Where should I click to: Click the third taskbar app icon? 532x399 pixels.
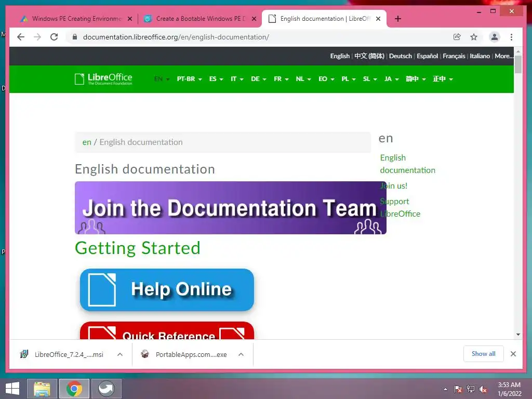106,389
